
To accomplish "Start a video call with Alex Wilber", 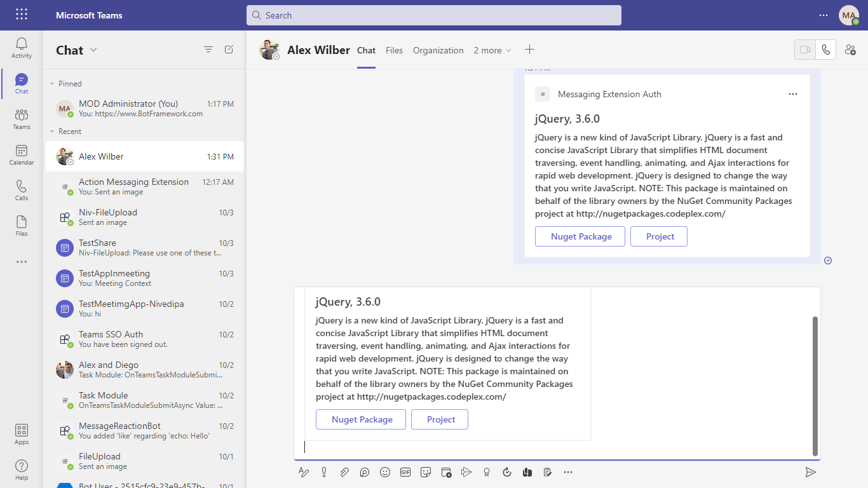I will (x=805, y=50).
